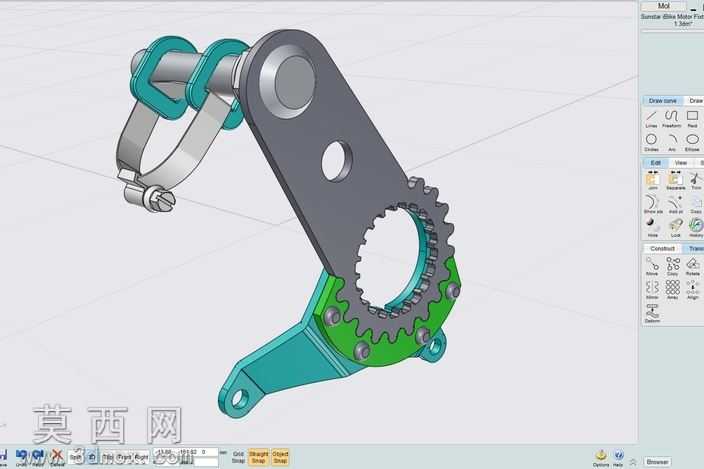Click the Trim edit tool

tap(696, 181)
